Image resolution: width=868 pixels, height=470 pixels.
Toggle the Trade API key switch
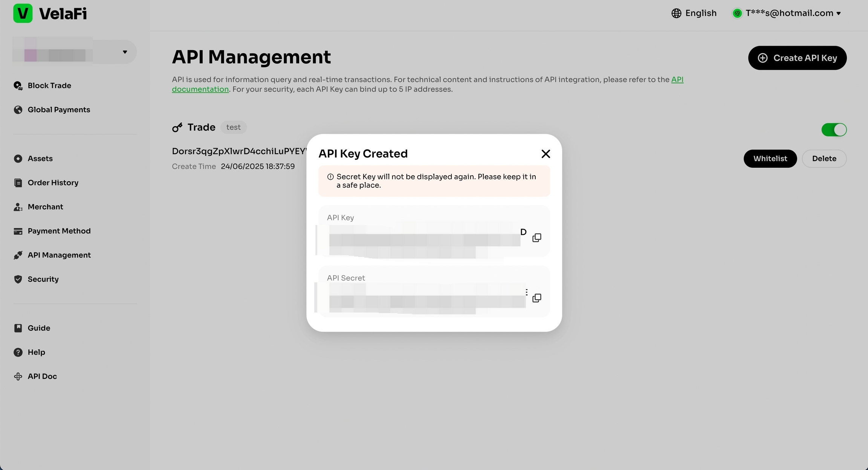[834, 130]
